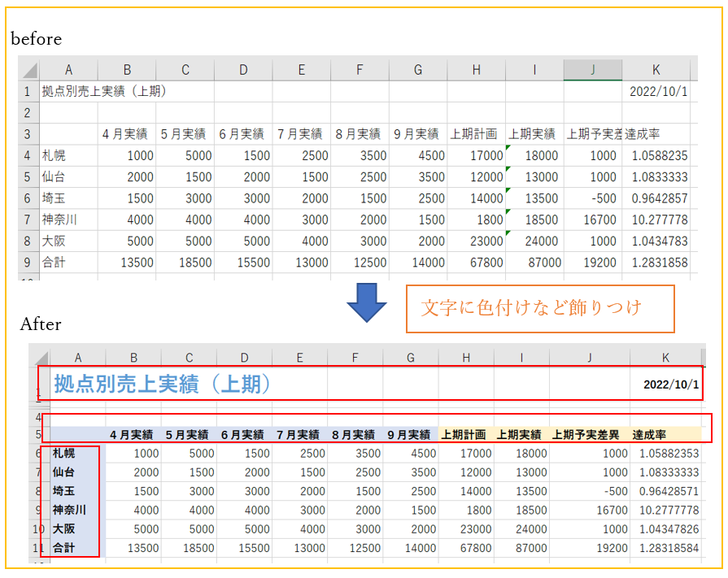728x578 pixels.
Task: Click the orange 文字に色付けなど飾りつけ callout box
Action: (x=540, y=308)
